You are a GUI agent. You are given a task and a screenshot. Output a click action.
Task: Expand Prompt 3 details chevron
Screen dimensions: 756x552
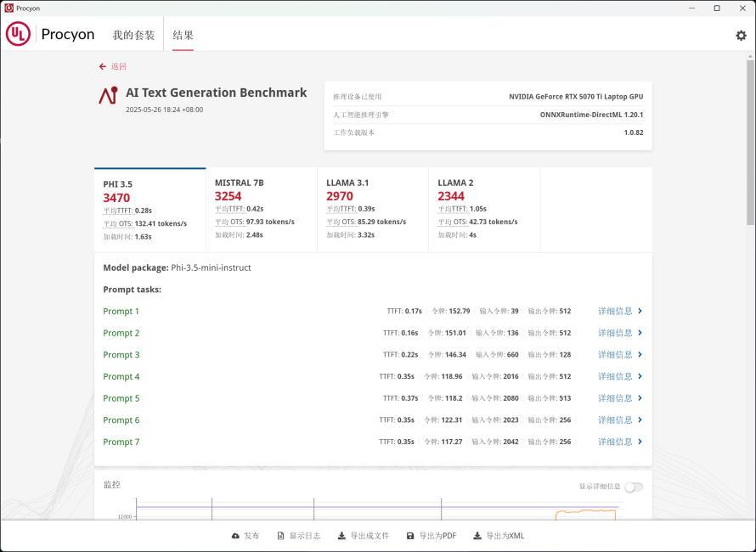point(640,354)
